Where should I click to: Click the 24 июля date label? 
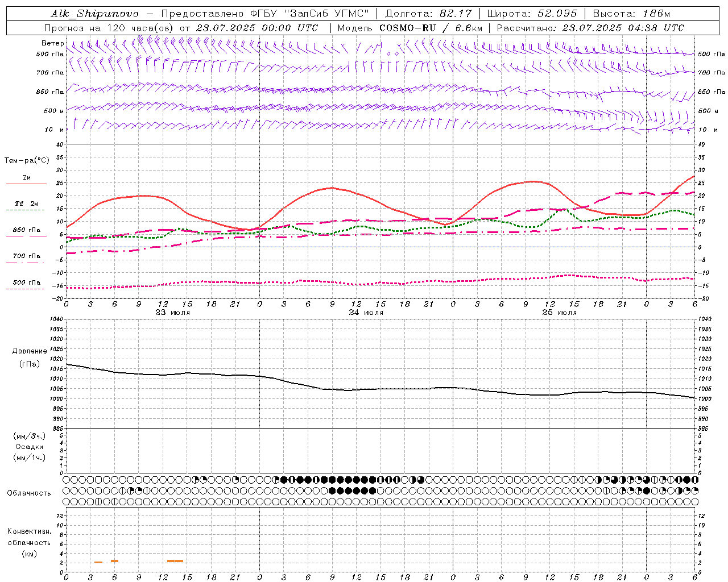click(366, 313)
